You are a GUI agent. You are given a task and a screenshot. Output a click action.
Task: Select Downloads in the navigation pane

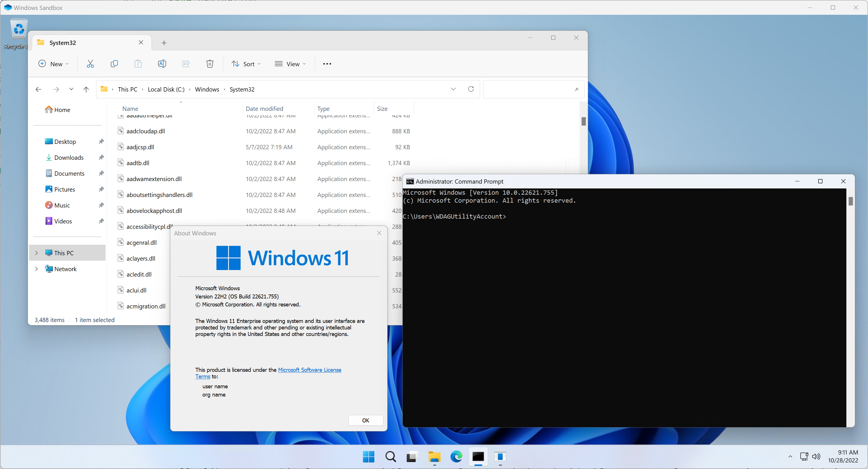tap(69, 157)
